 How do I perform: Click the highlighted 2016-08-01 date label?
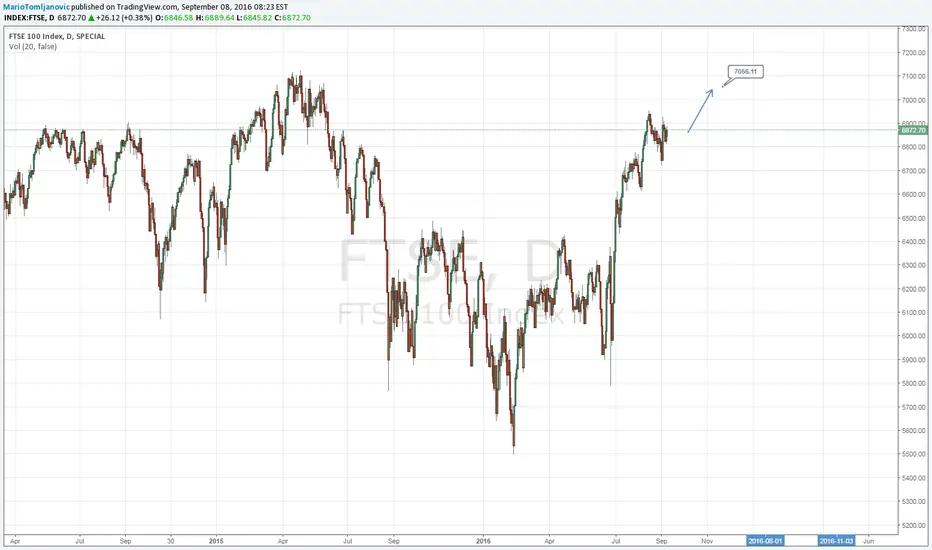765,541
